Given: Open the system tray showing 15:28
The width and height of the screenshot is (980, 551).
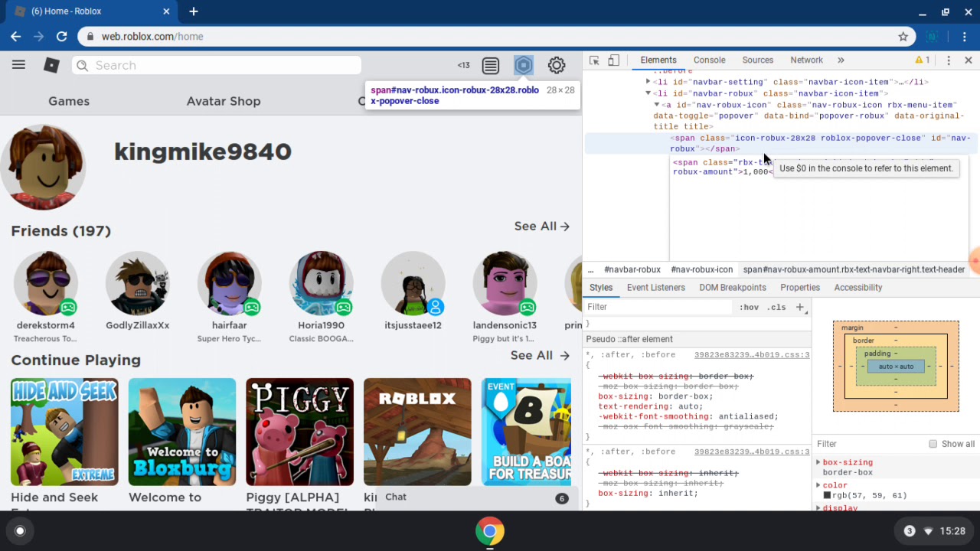Looking at the screenshot, I should click(x=934, y=531).
